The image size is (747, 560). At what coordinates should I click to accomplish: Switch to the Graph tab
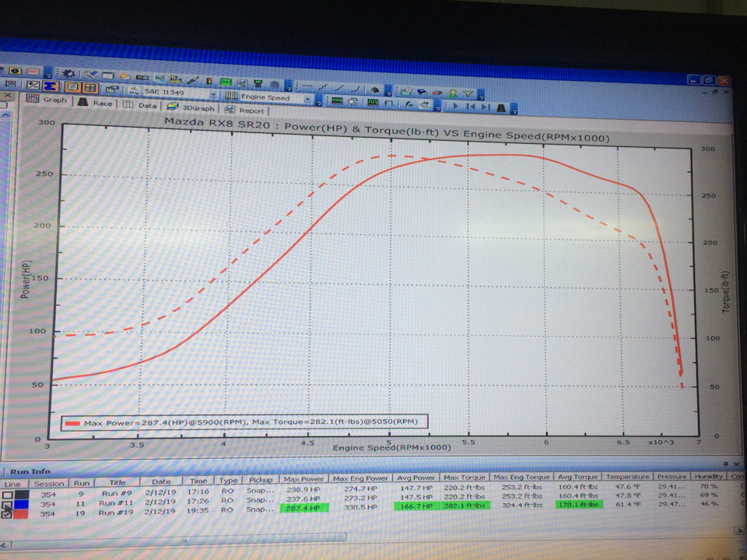coord(47,99)
